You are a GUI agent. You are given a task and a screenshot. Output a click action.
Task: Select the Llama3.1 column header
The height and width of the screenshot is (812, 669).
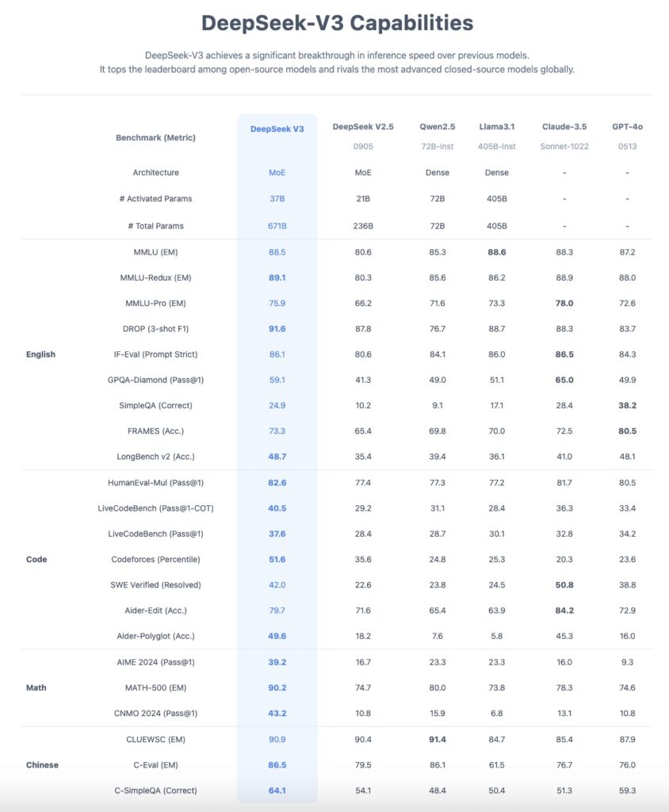[497, 127]
